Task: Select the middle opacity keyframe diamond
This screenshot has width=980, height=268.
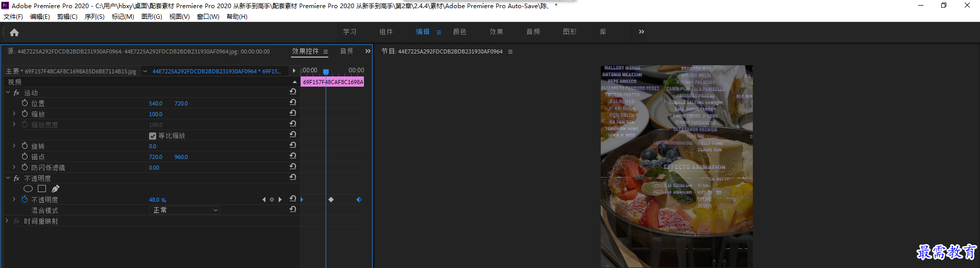Action: coord(331,200)
